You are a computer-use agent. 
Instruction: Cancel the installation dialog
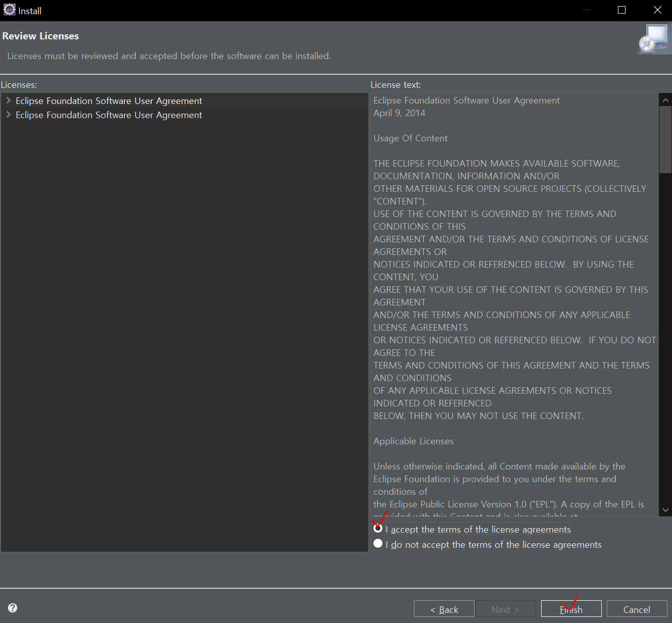pyautogui.click(x=637, y=609)
